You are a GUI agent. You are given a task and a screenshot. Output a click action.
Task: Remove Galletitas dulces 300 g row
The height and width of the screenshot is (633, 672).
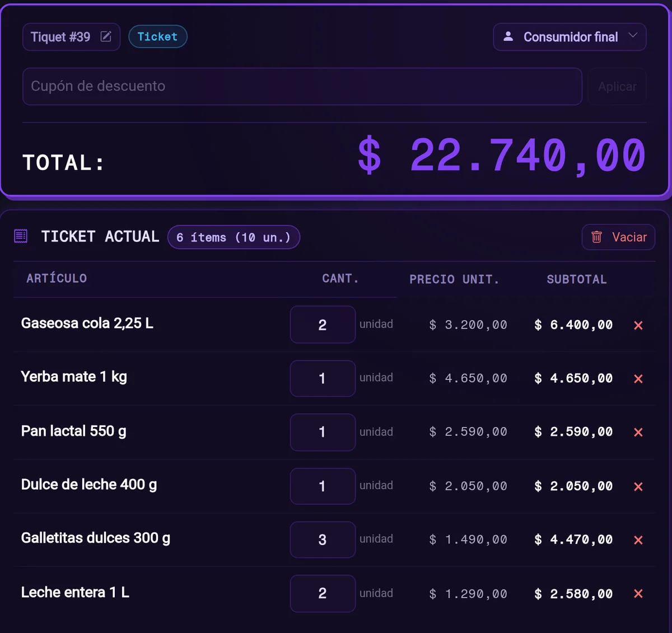tap(638, 540)
